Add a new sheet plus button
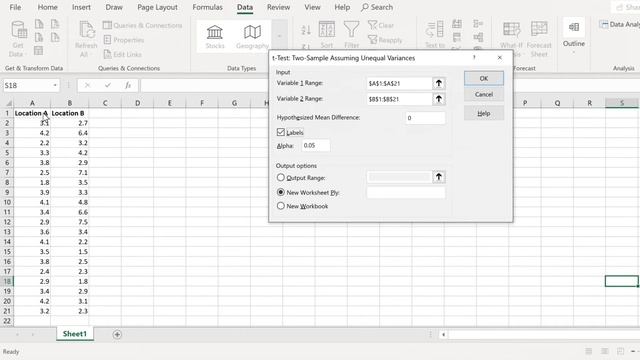 tap(117, 334)
